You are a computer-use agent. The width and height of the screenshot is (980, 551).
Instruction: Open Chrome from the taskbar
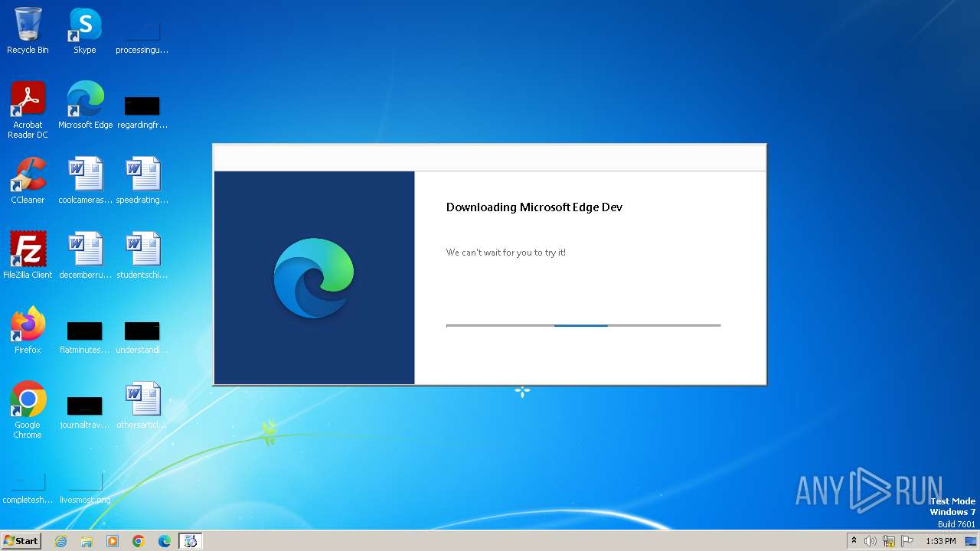tap(139, 541)
